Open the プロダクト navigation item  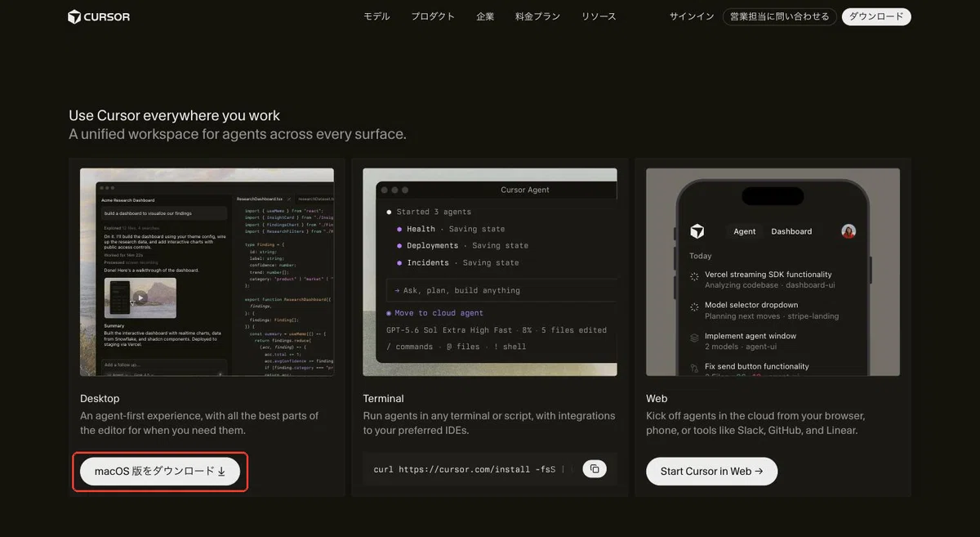[x=433, y=16]
